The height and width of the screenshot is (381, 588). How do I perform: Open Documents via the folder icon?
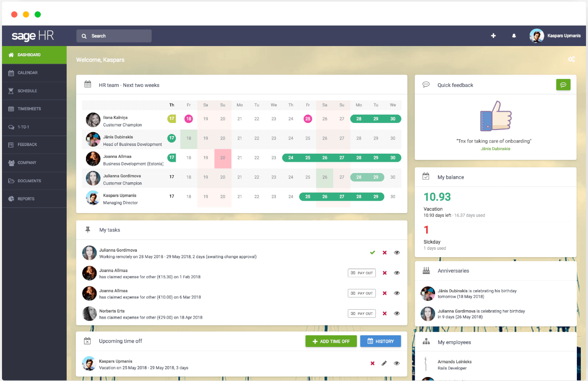point(11,181)
